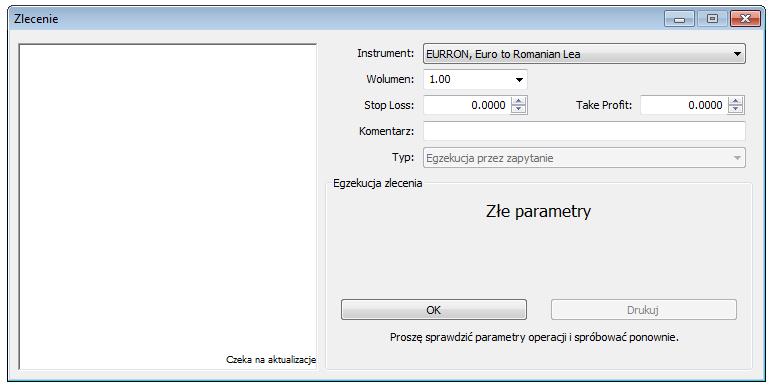Click the 'Egzekucja zlecenia' group label
771x387 pixels.
pos(378,183)
